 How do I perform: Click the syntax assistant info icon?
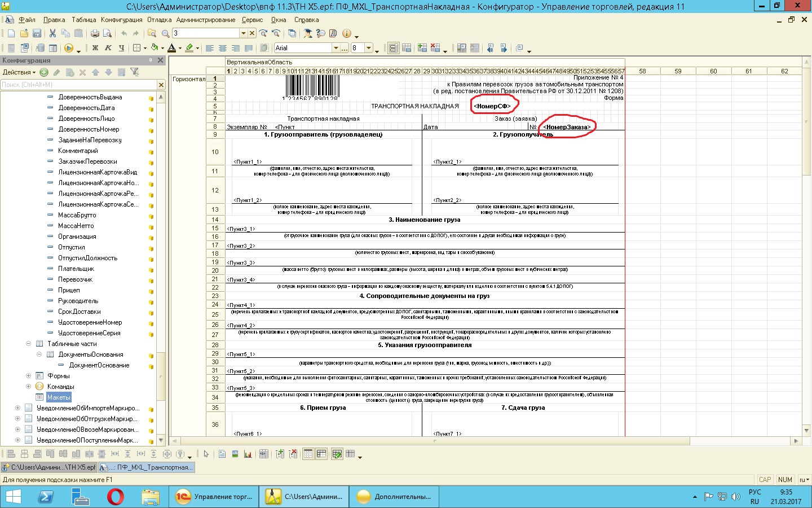coord(347,33)
